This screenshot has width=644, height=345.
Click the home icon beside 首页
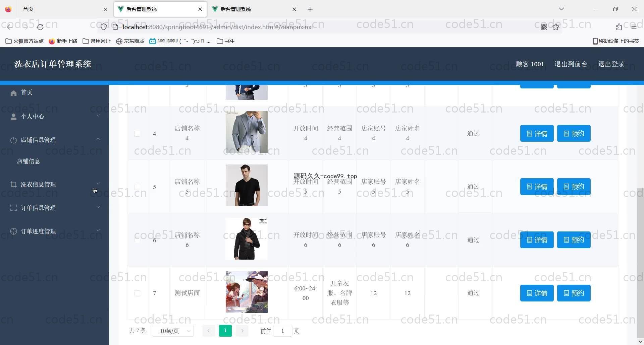[x=13, y=93]
